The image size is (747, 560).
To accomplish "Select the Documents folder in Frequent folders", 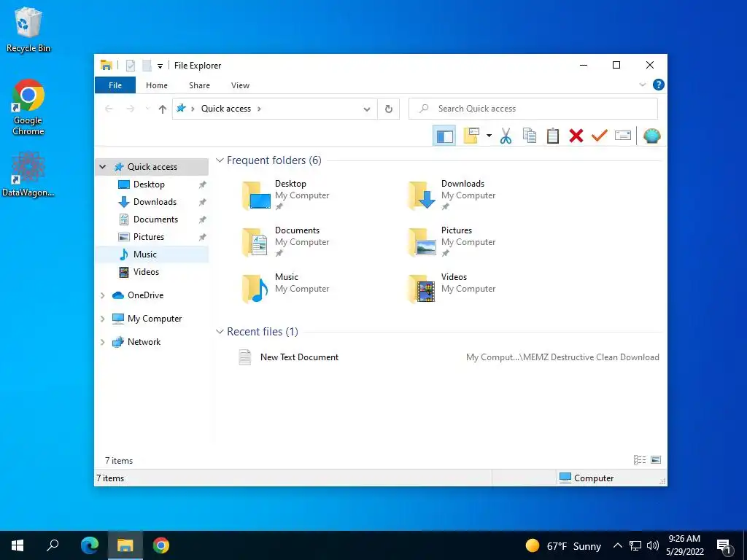I will coord(286,241).
